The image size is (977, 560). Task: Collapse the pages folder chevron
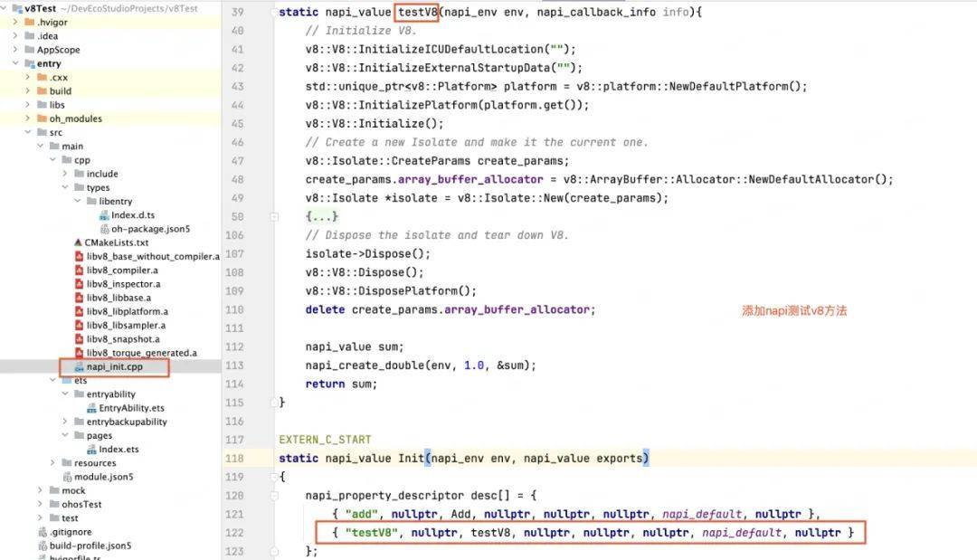point(65,435)
